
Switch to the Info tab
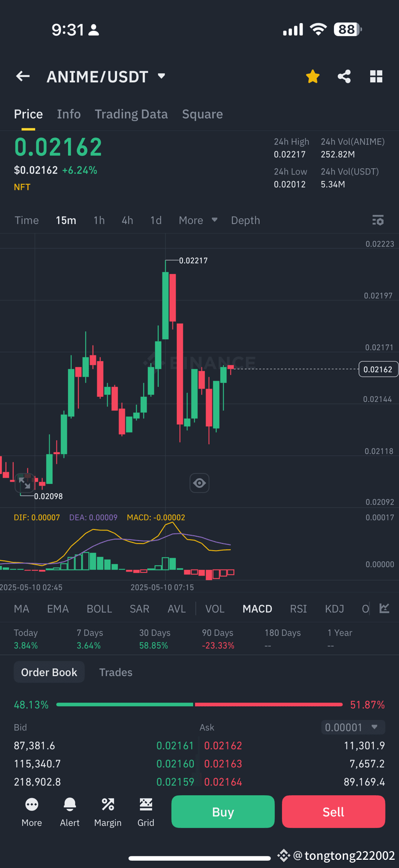[x=69, y=114]
